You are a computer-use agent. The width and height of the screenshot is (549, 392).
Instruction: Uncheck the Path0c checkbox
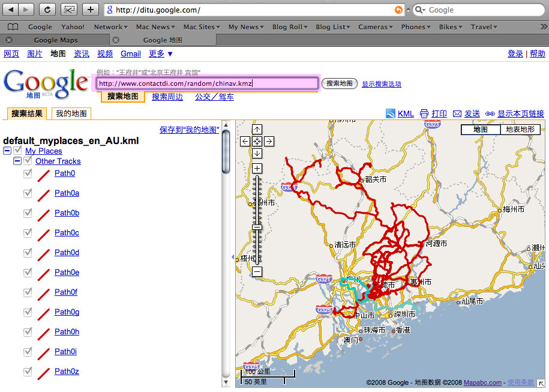28,232
